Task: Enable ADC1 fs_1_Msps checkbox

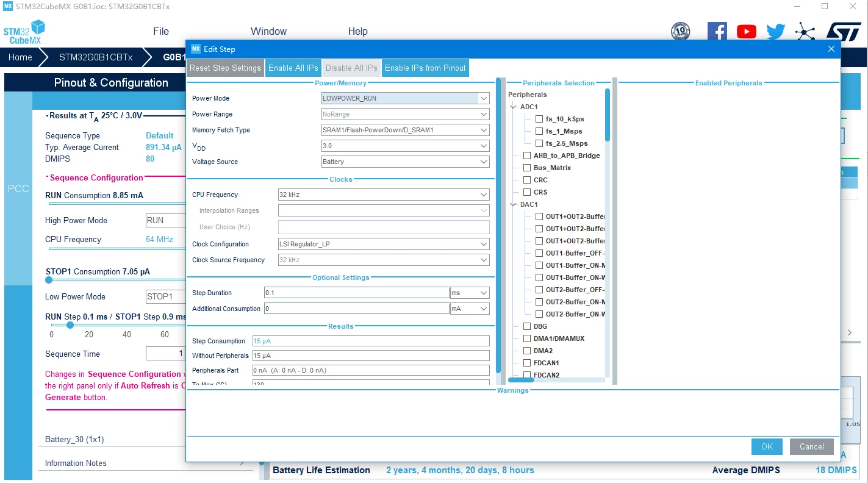Action: tap(539, 131)
